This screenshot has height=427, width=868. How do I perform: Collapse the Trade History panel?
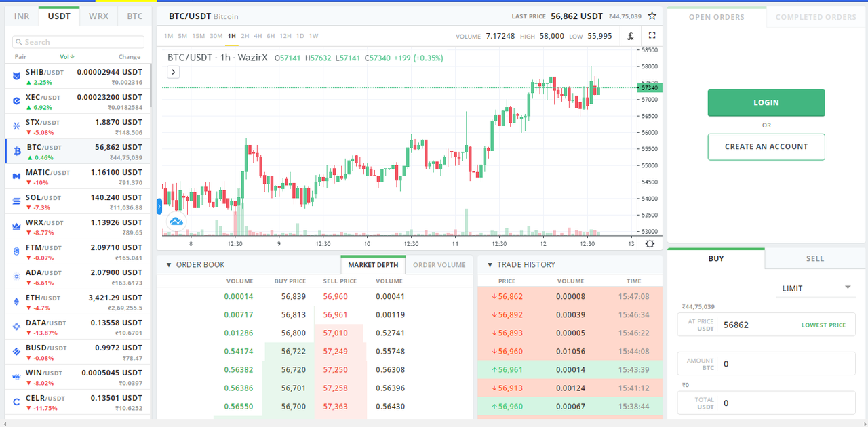pyautogui.click(x=490, y=265)
